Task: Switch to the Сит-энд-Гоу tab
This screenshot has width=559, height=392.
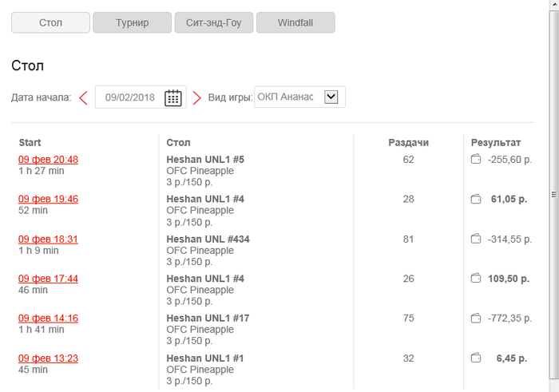Action: point(213,22)
